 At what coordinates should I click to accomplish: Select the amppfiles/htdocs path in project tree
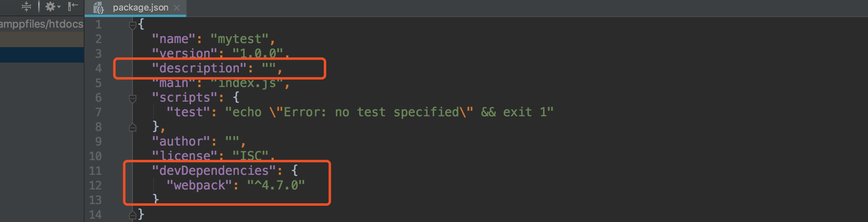(x=41, y=24)
